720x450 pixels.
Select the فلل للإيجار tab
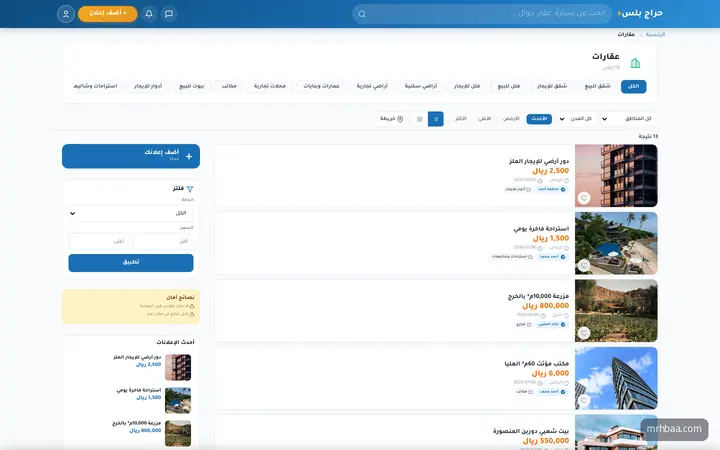(x=467, y=86)
